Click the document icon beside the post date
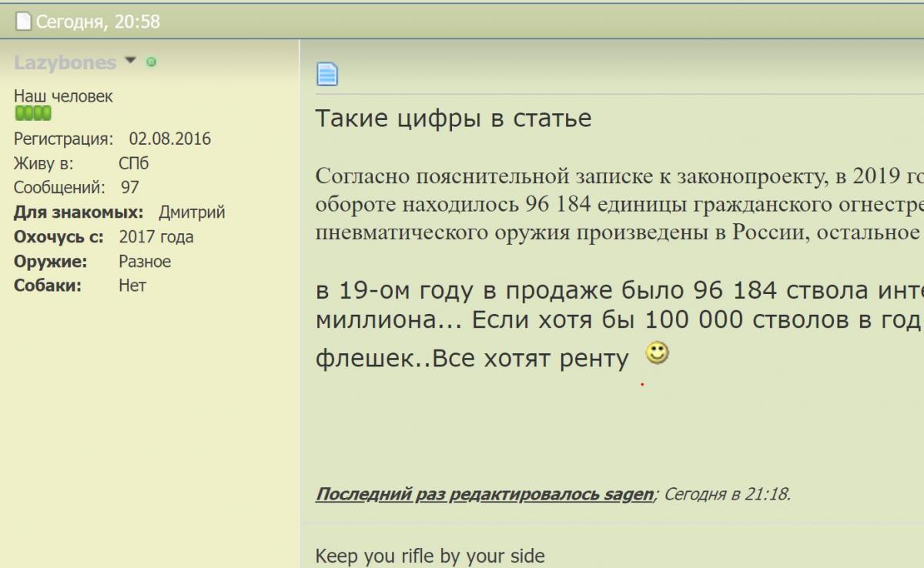This screenshot has width=924, height=568. pyautogui.click(x=24, y=22)
